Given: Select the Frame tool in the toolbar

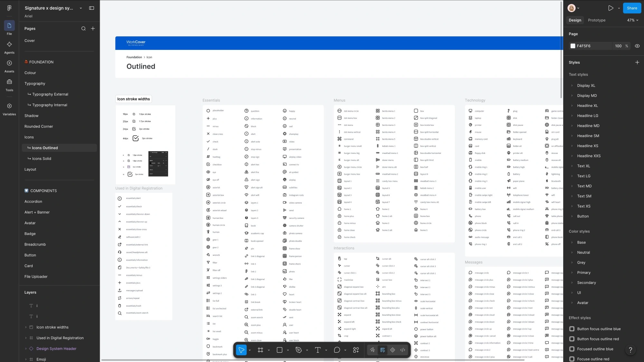Looking at the screenshot, I should click(x=260, y=350).
